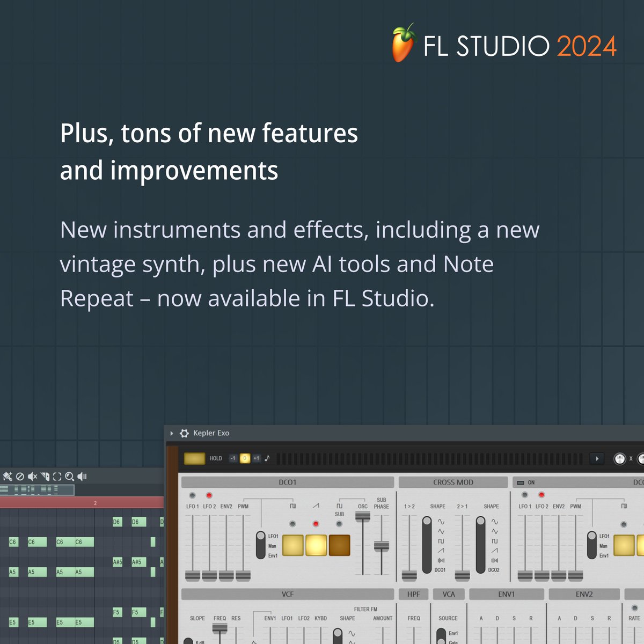The image size is (644, 644).
Task: Select the disable (circle-slash) tool in piano roll
Action: [x=20, y=476]
